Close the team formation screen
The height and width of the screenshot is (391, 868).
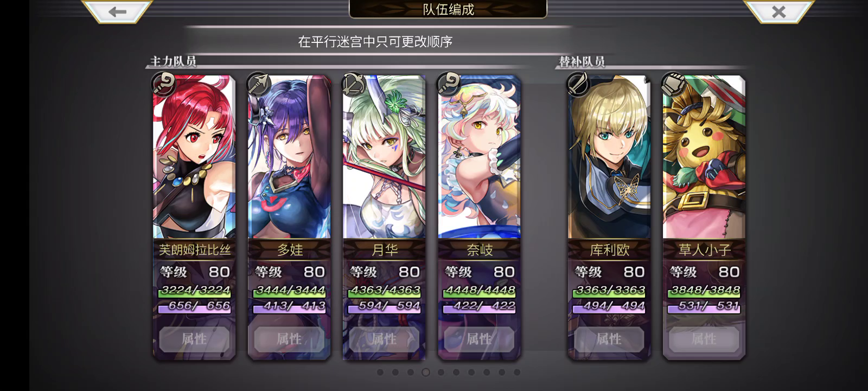coord(778,11)
